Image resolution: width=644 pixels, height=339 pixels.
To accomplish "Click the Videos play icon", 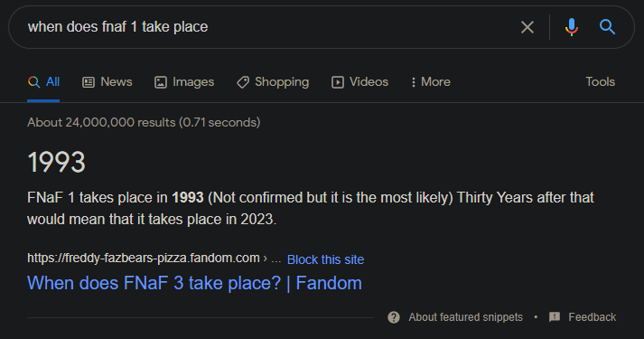I will tap(338, 82).
